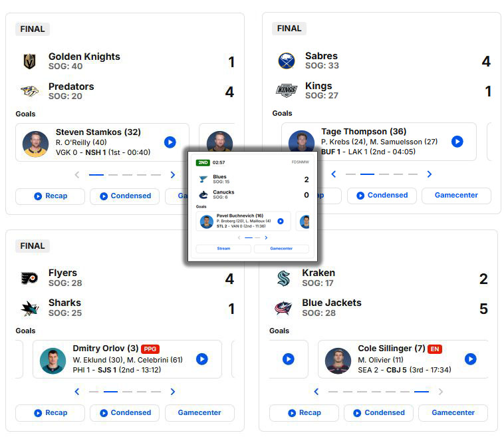
Task: Click the Kraken team logo
Action: [283, 278]
